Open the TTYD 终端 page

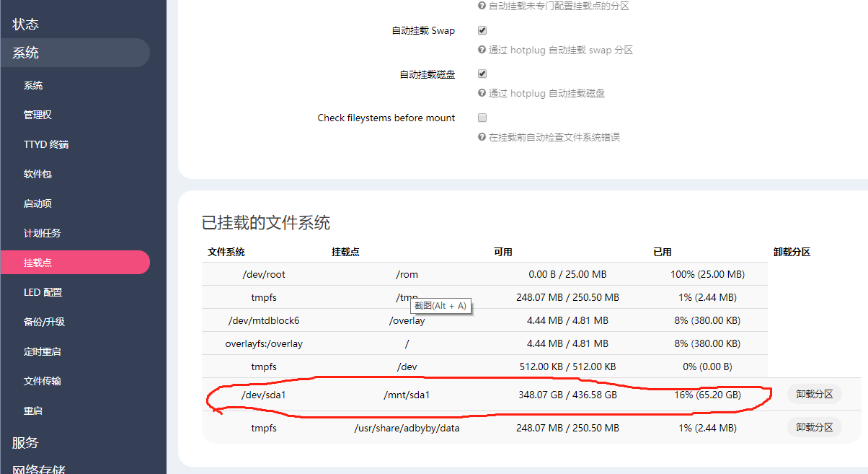coord(46,144)
